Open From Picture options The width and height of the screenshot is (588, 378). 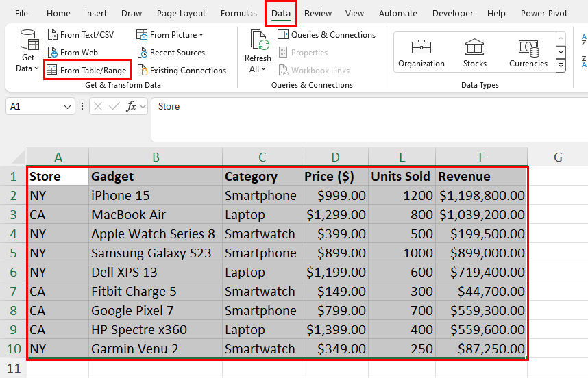point(170,34)
